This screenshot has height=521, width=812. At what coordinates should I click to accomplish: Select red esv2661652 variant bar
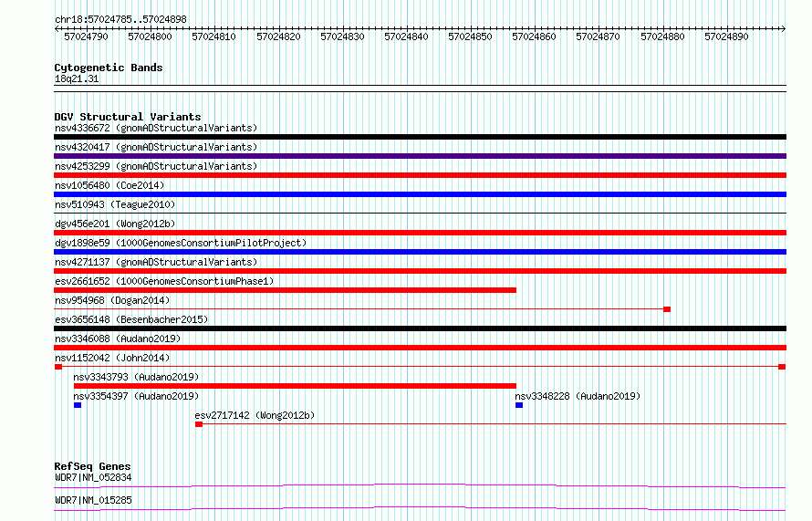[285, 290]
